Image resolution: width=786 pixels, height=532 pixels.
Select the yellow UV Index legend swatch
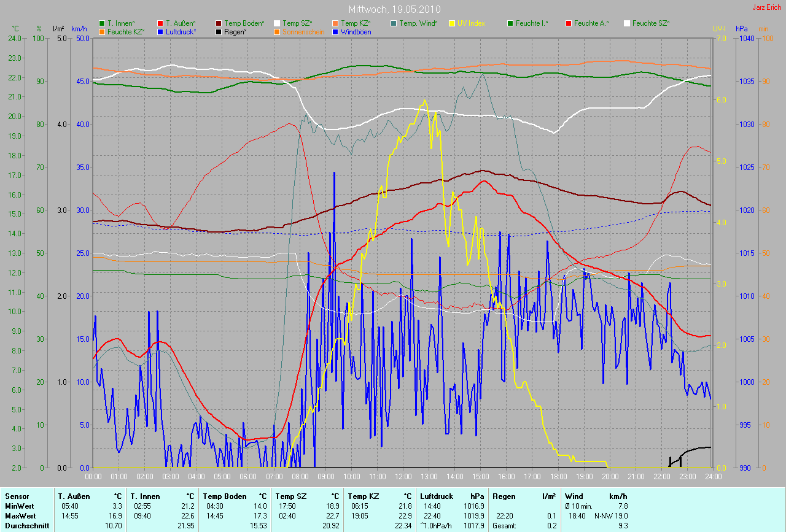[x=452, y=23]
